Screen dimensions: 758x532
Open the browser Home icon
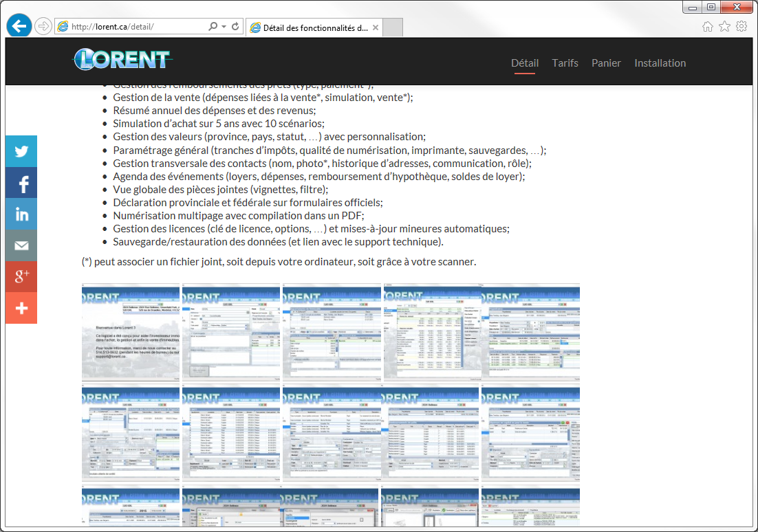coord(707,27)
